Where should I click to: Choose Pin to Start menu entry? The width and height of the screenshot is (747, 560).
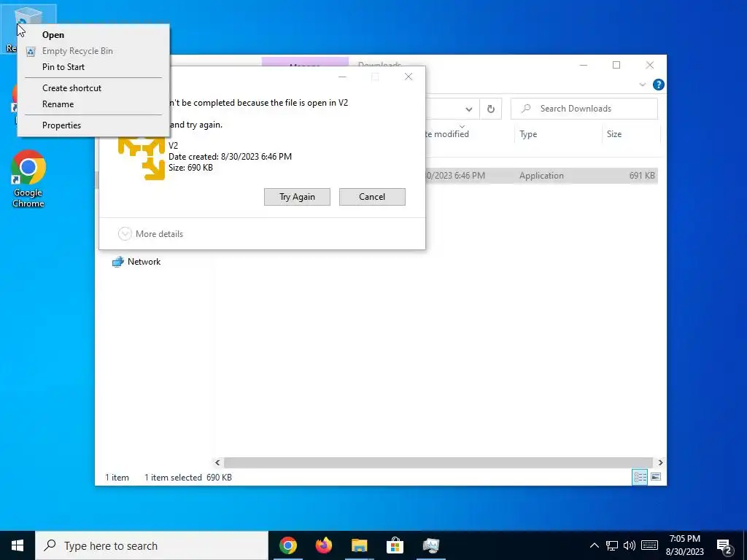(x=93, y=67)
